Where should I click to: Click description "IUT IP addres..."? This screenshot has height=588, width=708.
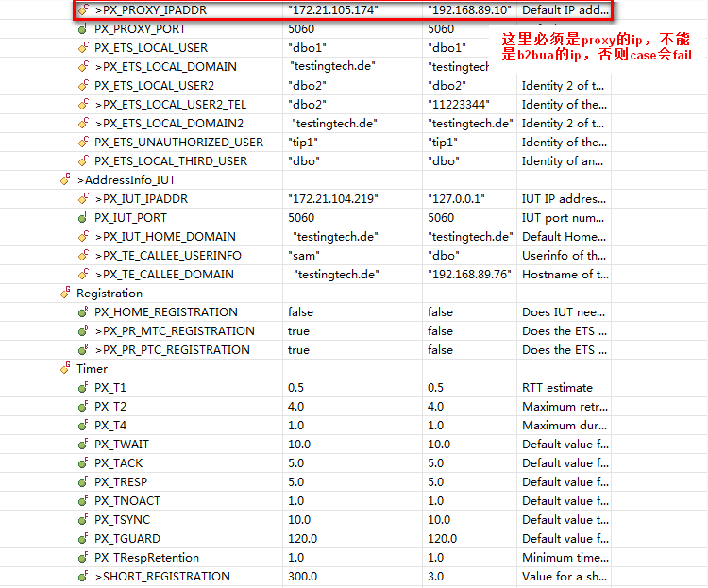click(564, 199)
